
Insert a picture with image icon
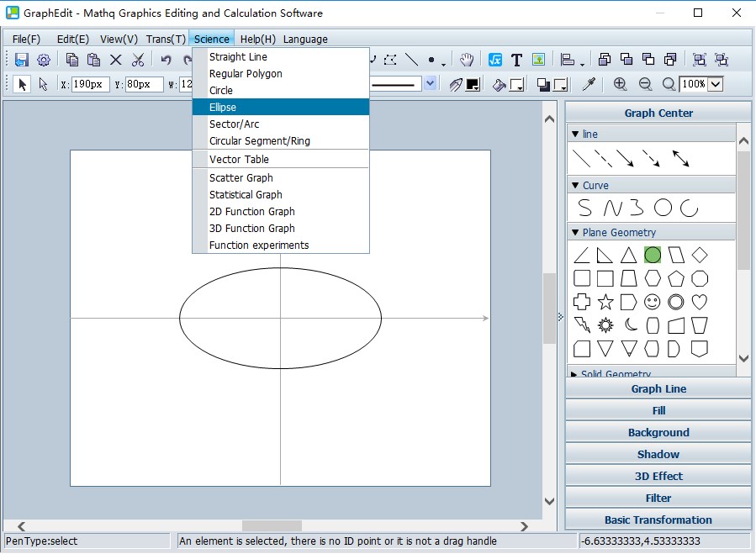[x=538, y=60]
